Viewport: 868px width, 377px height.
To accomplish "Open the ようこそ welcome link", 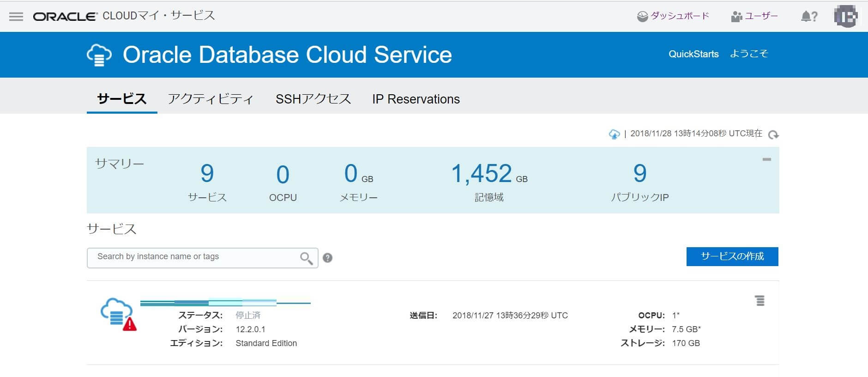I will pyautogui.click(x=749, y=54).
